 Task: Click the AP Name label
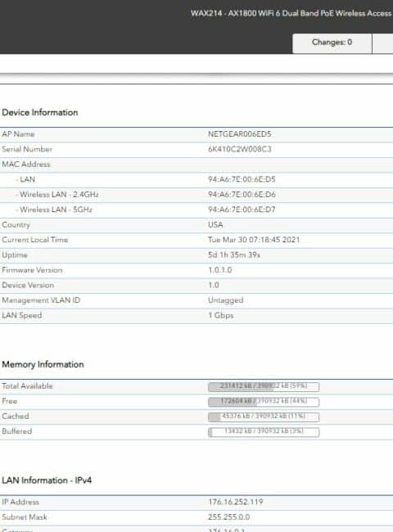pos(18,134)
